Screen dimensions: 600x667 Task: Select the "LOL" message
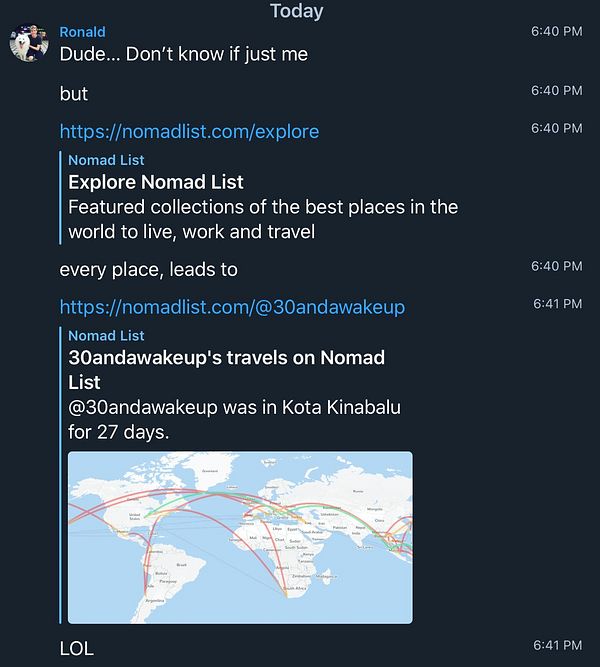pos(77,648)
